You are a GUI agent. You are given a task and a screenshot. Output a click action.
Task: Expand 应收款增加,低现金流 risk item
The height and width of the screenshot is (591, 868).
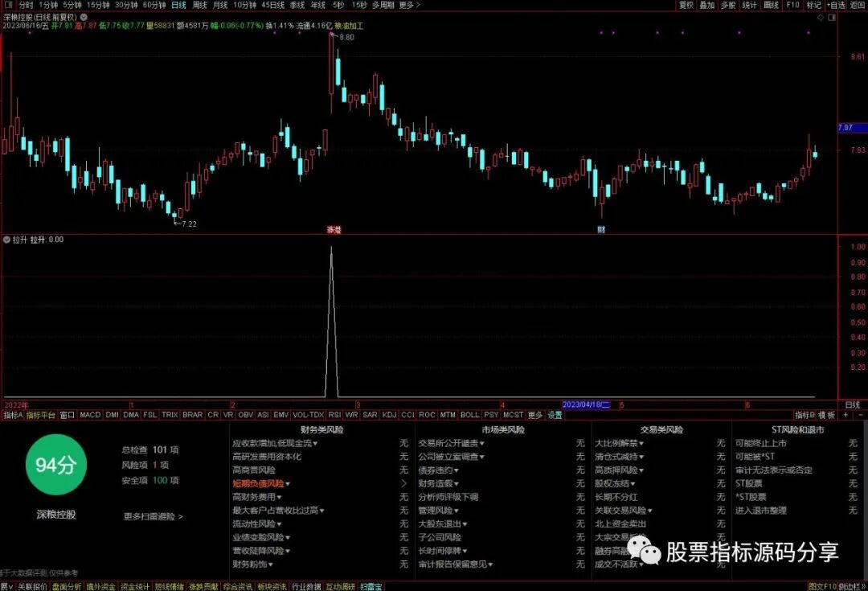275,443
